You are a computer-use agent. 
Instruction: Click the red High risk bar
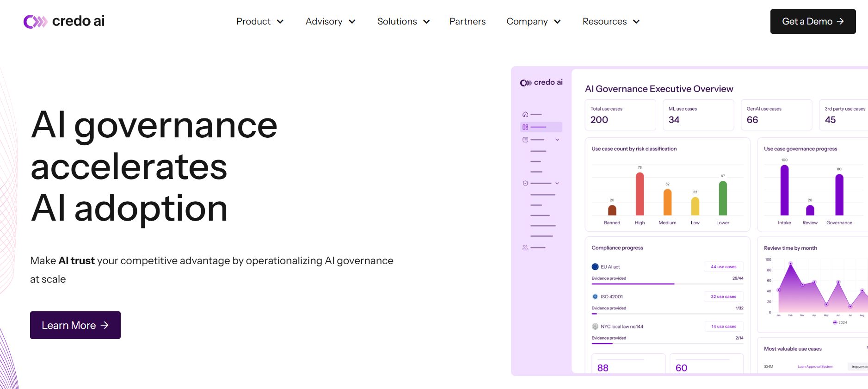tap(640, 194)
